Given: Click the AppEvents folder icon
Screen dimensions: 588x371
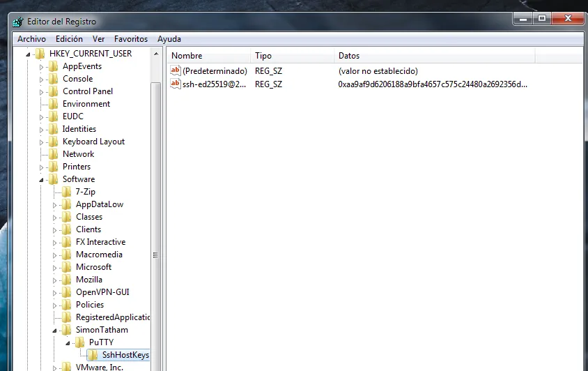Looking at the screenshot, I should coord(54,66).
